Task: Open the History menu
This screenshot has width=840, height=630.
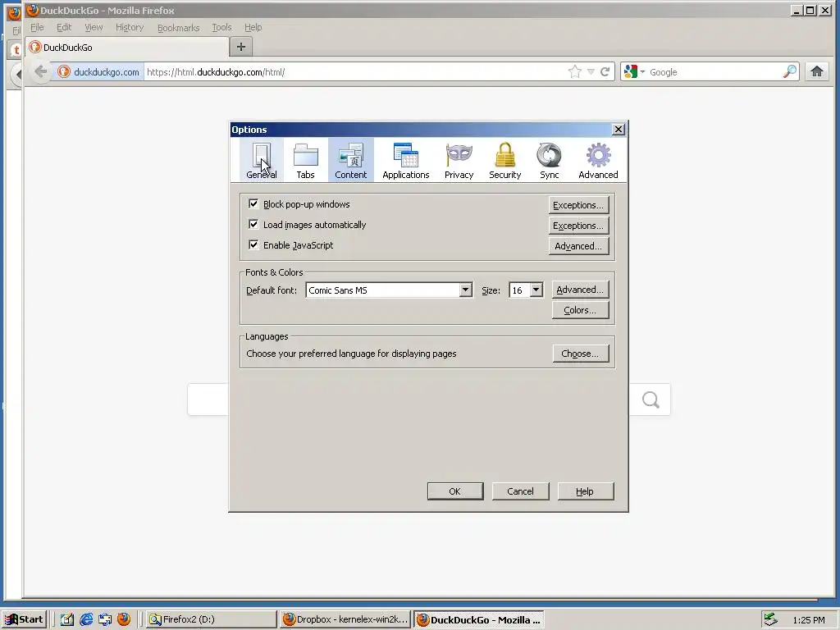Action: click(130, 27)
